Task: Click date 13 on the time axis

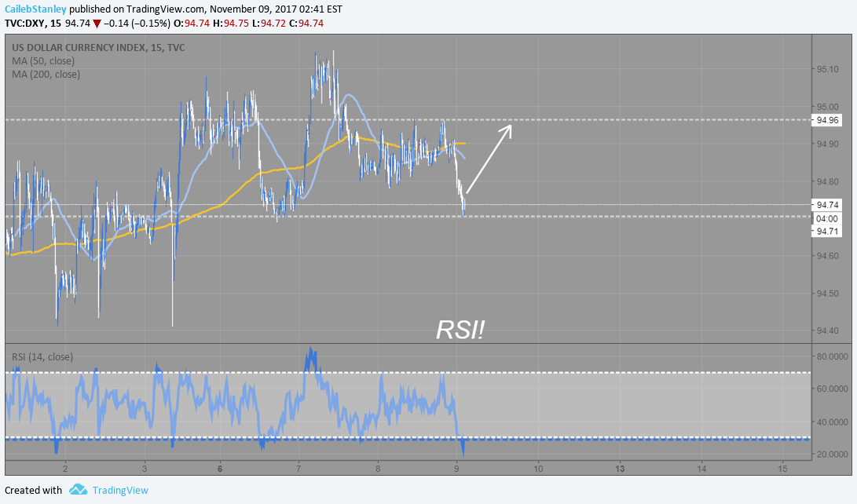Action: pos(621,469)
